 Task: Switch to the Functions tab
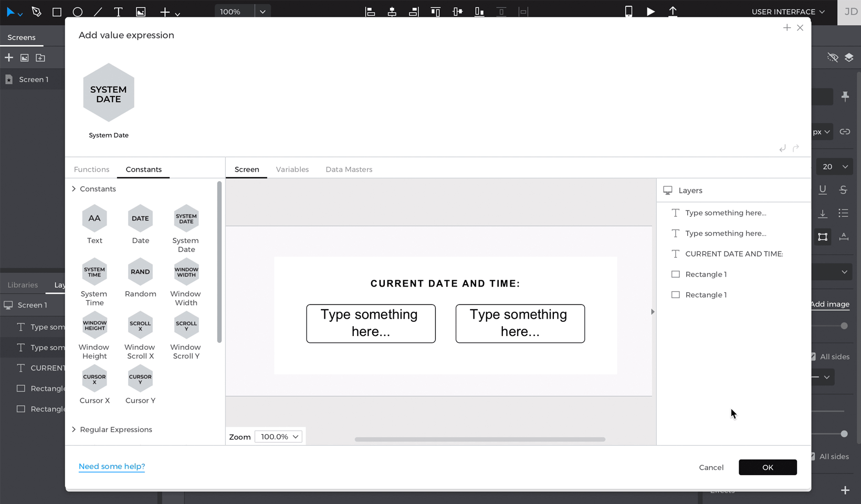pyautogui.click(x=91, y=169)
